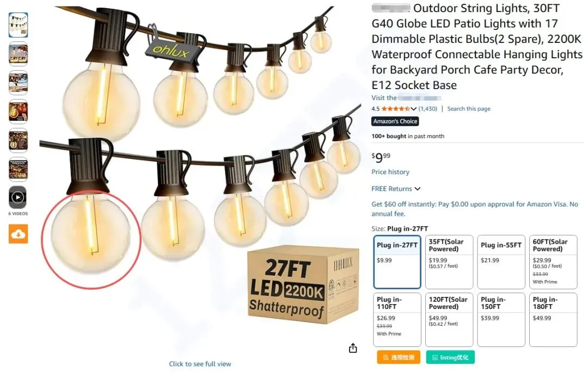The height and width of the screenshot is (372, 588).
Task: Click to see full view link
Action: 200,364
